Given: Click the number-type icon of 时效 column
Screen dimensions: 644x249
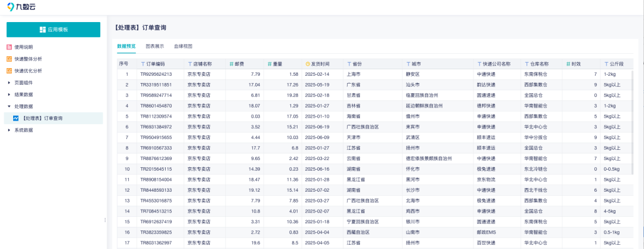Looking at the screenshot, I should pyautogui.click(x=568, y=64).
